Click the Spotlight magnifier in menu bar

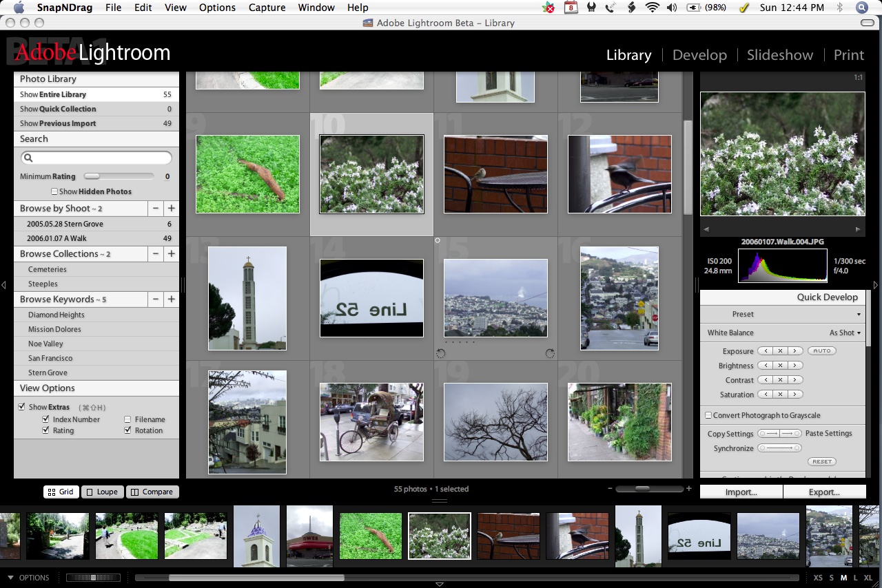(x=861, y=8)
